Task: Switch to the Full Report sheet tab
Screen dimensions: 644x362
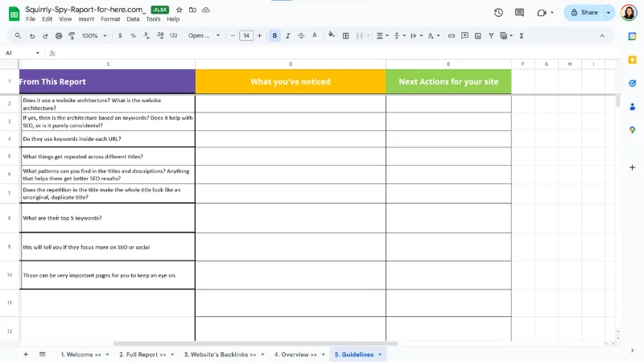Action: [x=142, y=354]
